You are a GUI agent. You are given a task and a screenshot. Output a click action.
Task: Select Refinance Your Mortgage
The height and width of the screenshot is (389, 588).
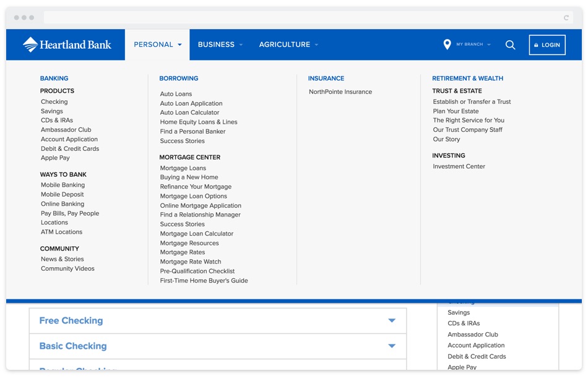196,186
